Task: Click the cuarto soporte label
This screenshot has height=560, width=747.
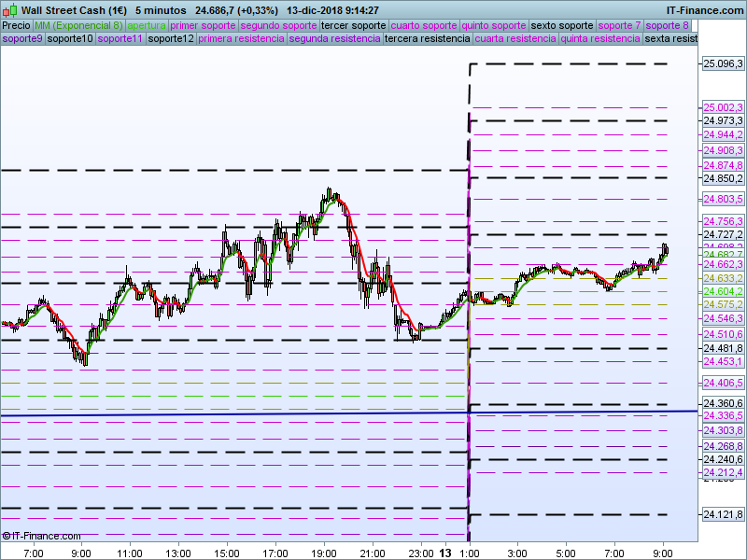Action: tap(424, 26)
